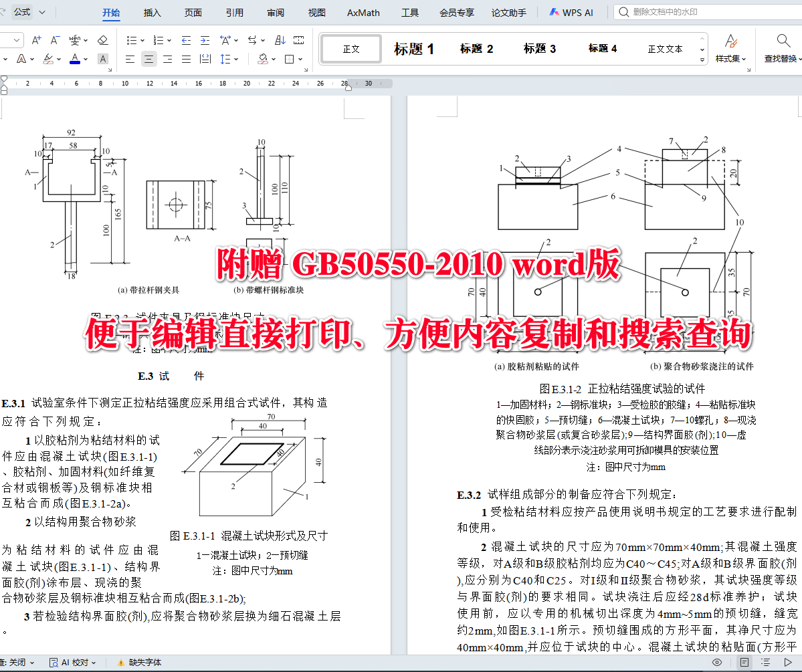
Task: Click the line spacing icon
Action: click(x=225, y=60)
